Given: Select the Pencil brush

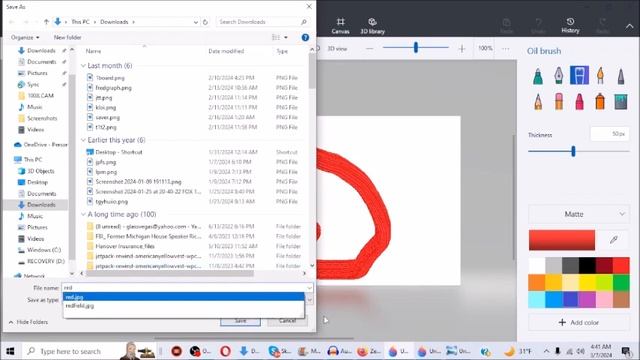Looking at the screenshot, I should click(538, 101).
